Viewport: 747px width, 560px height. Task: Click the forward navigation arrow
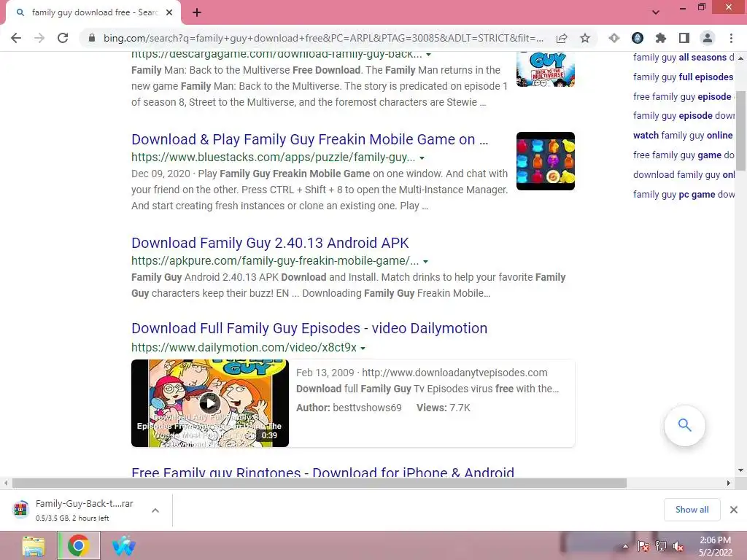[x=39, y=38]
